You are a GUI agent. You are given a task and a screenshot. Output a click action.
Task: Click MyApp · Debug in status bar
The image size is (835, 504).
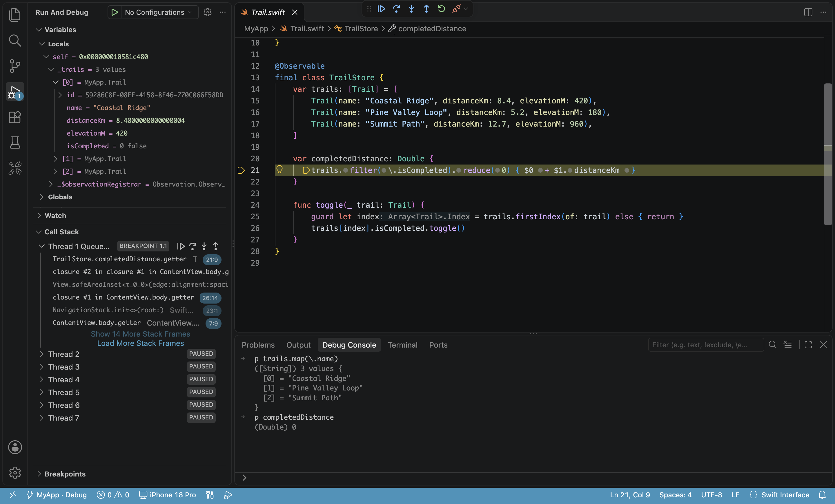(57, 495)
